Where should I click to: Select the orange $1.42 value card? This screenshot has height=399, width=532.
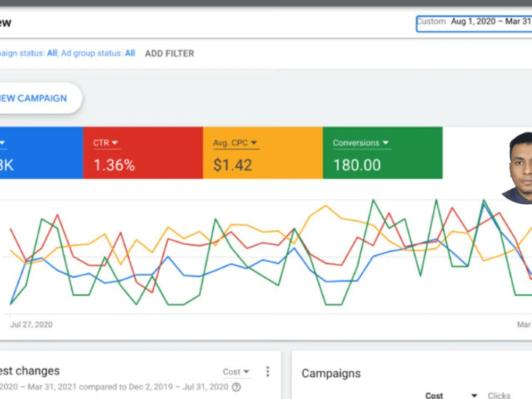[263, 153]
